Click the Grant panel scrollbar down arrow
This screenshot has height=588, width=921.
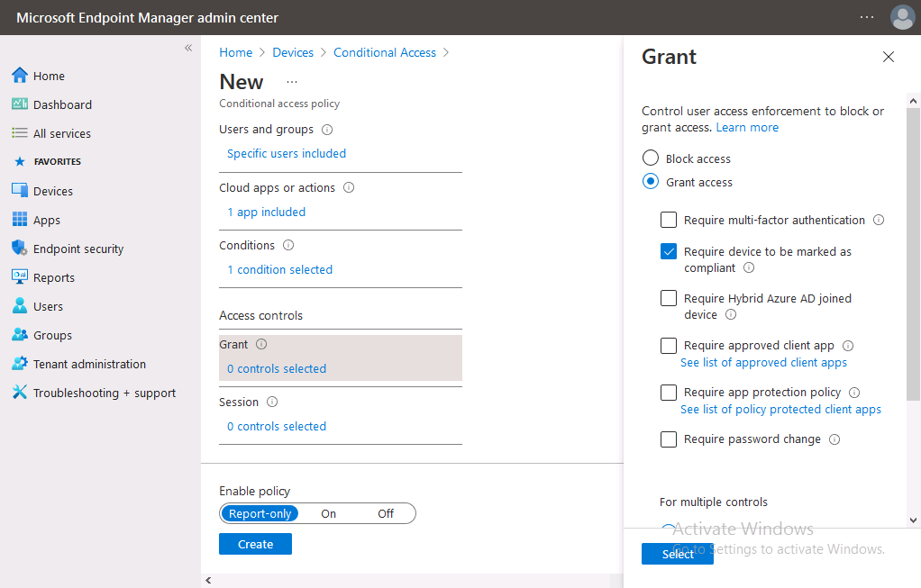click(x=913, y=520)
